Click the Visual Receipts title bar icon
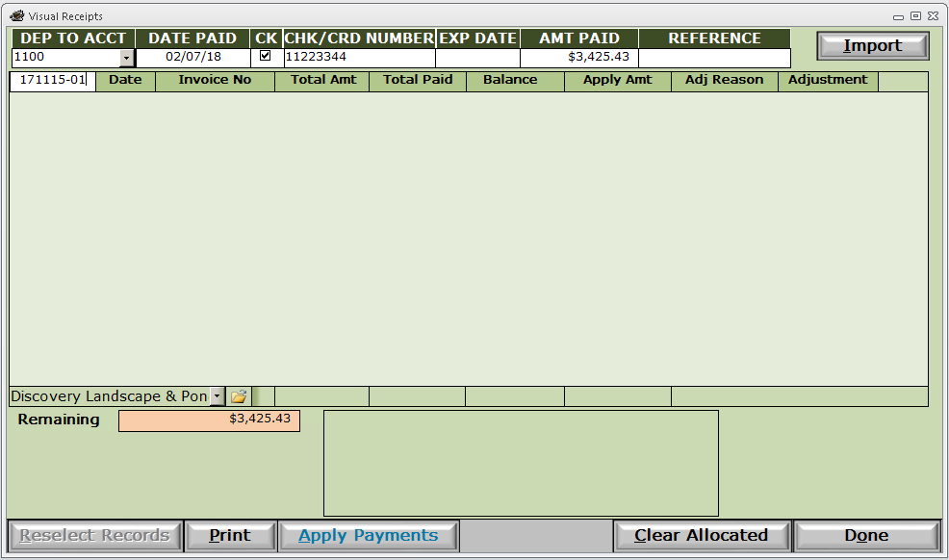This screenshot has height=560, width=949. [x=17, y=15]
